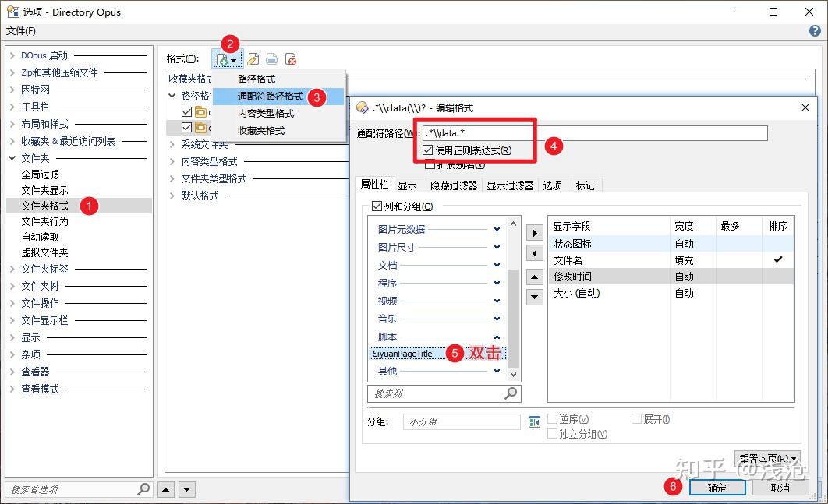Click the move column up arrow icon

pyautogui.click(x=534, y=277)
